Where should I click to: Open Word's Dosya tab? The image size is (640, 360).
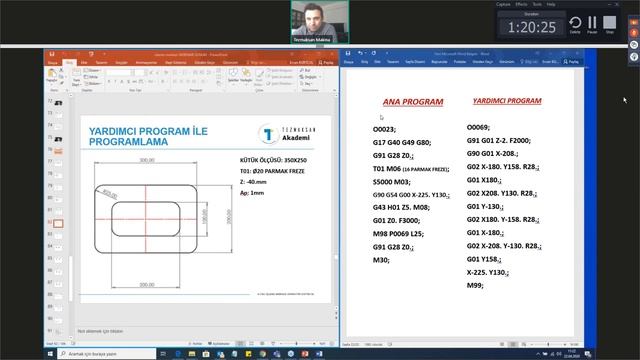coord(349,62)
